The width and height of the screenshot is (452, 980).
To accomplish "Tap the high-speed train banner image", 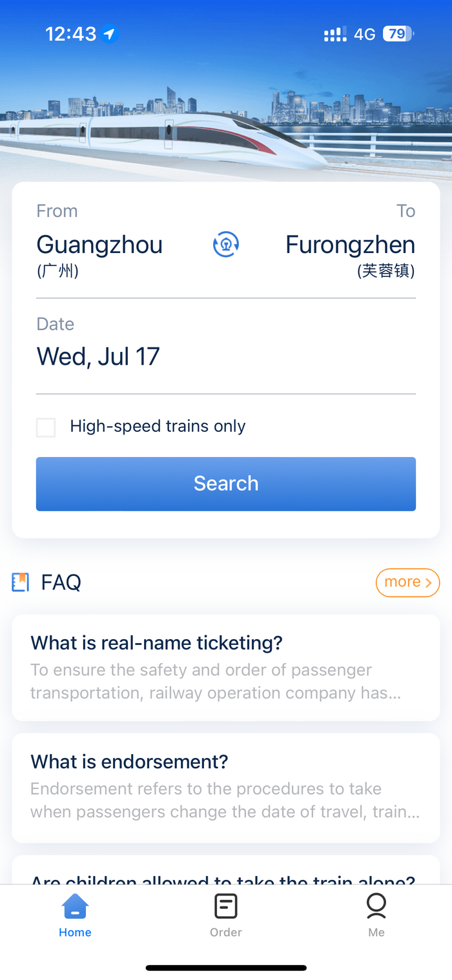I will click(226, 129).
